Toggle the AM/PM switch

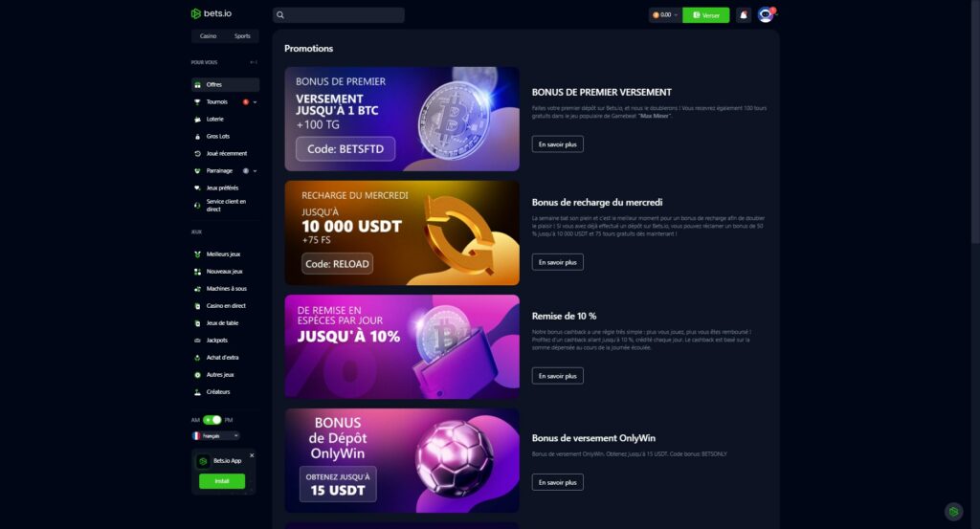click(x=212, y=420)
